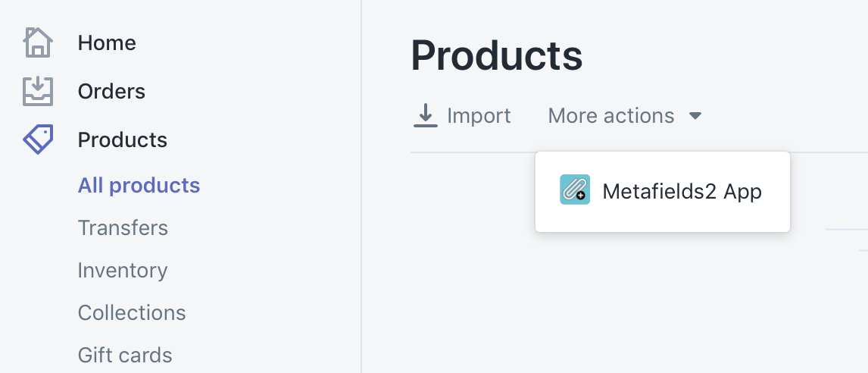Screen dimensions: 868x373
Task: Open the Orders section label
Action: coord(111,92)
